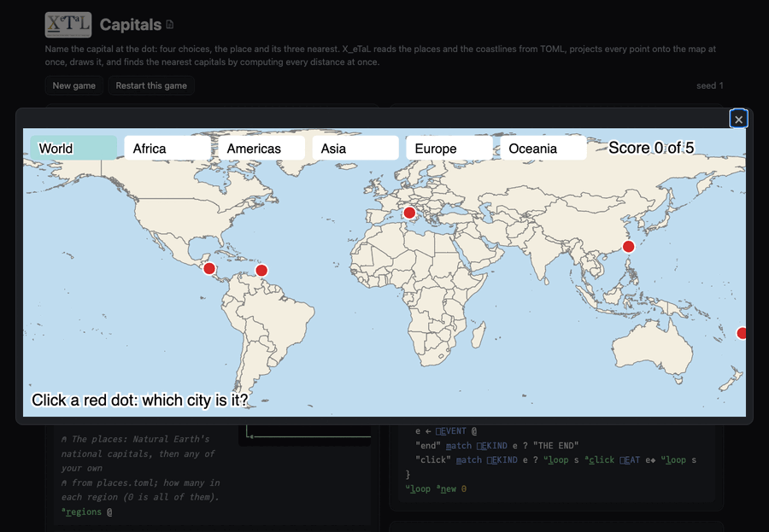Screen dimensions: 769x532
Task: Click Restart this game button
Action: point(151,85)
